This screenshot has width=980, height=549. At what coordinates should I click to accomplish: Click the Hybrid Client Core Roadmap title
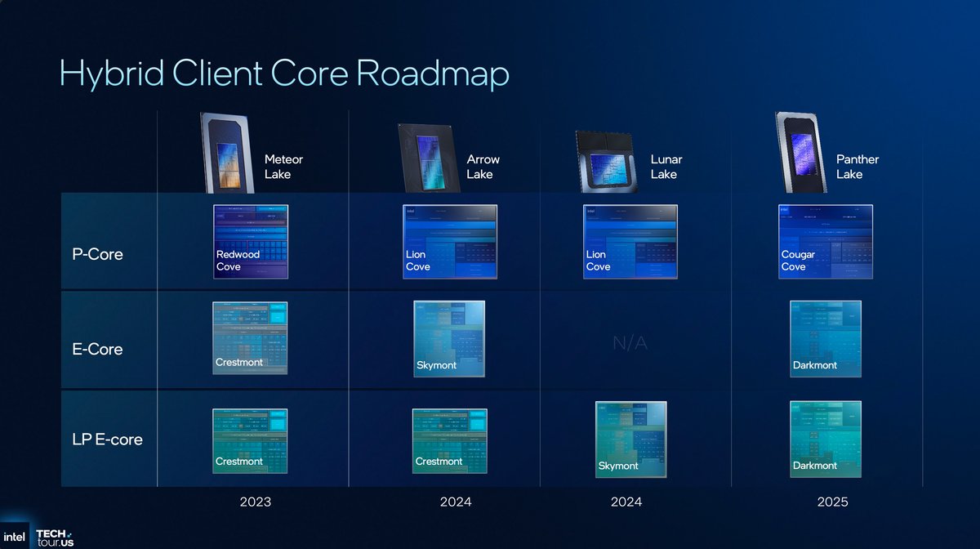pyautogui.click(x=284, y=74)
